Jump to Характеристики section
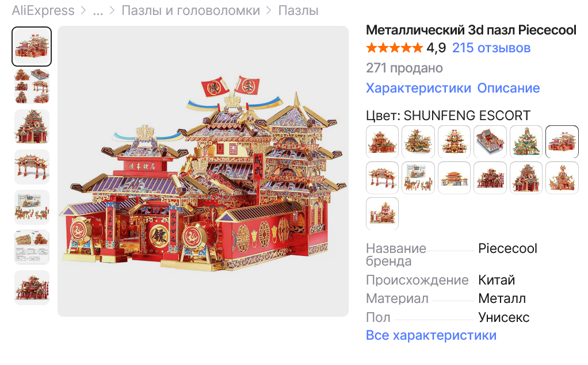This screenshot has height=365, width=588. [418, 88]
